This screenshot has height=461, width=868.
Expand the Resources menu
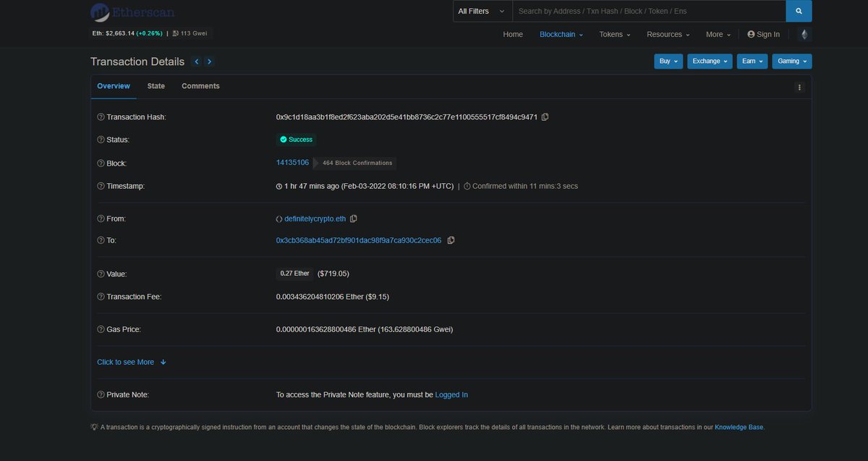tap(668, 34)
